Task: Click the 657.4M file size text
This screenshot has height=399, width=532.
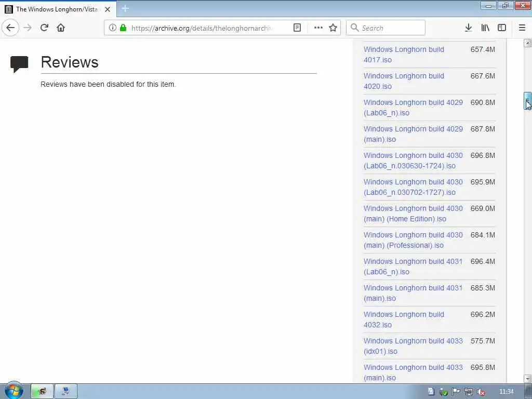Action: (x=483, y=49)
